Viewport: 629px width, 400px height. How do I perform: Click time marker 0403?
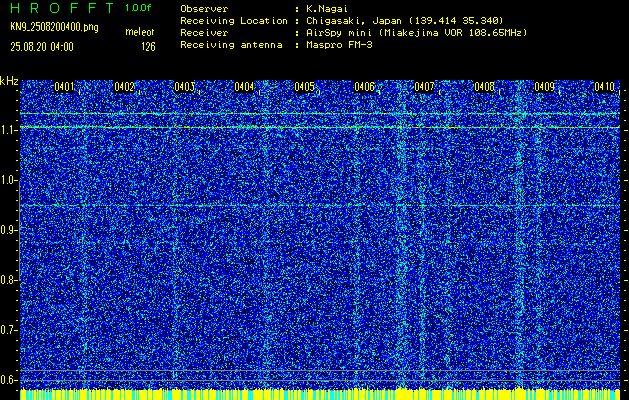185,87
